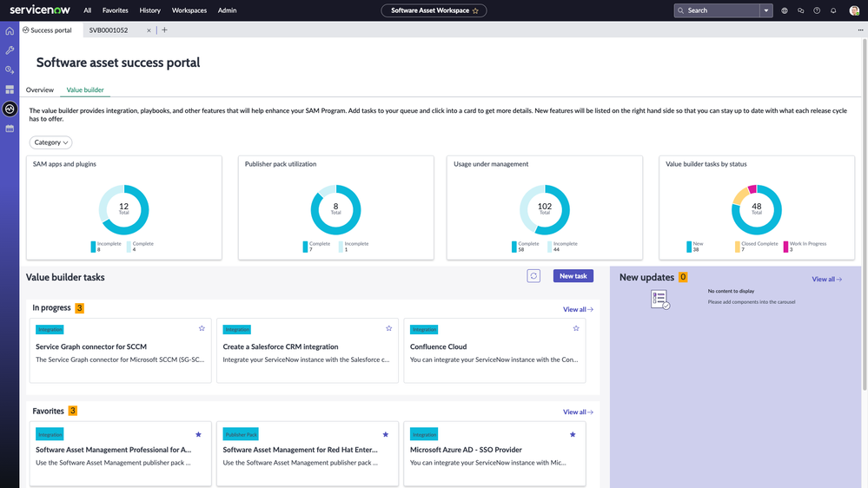Click the SAM apps and plugins donut chart

124,209
